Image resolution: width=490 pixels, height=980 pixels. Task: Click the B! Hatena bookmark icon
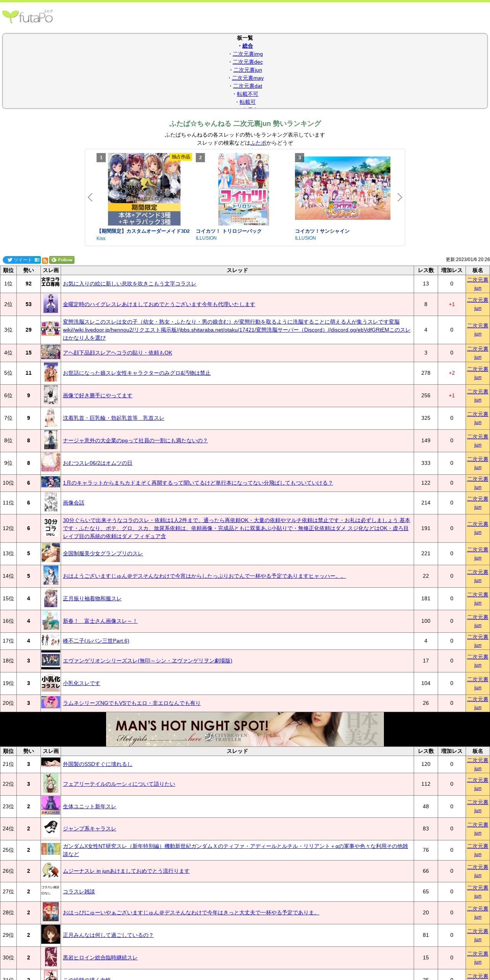pyautogui.click(x=37, y=260)
